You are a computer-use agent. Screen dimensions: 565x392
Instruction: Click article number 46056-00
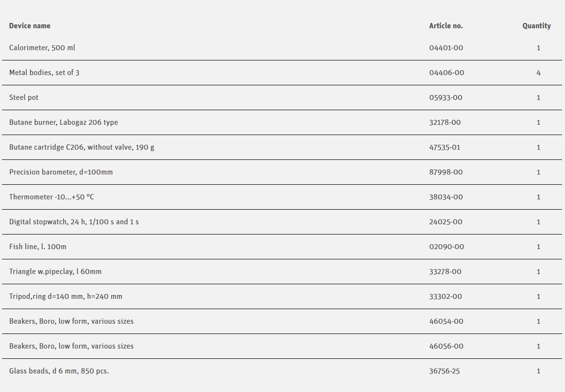click(446, 346)
